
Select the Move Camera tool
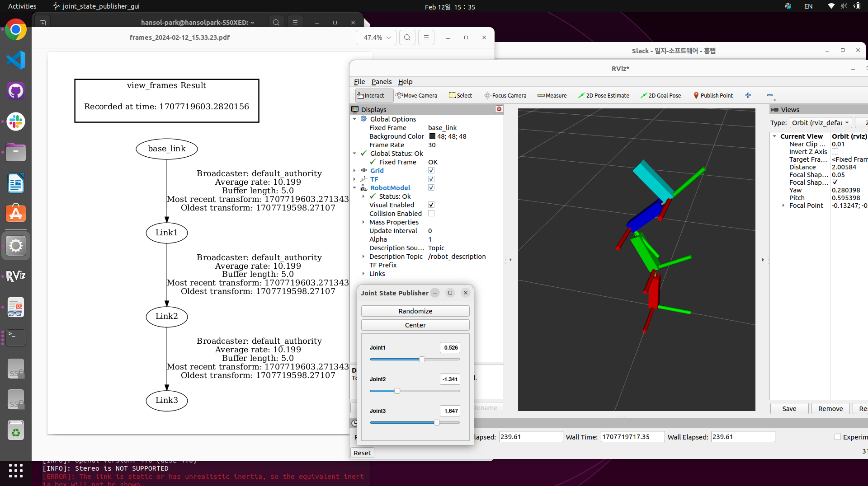point(416,95)
